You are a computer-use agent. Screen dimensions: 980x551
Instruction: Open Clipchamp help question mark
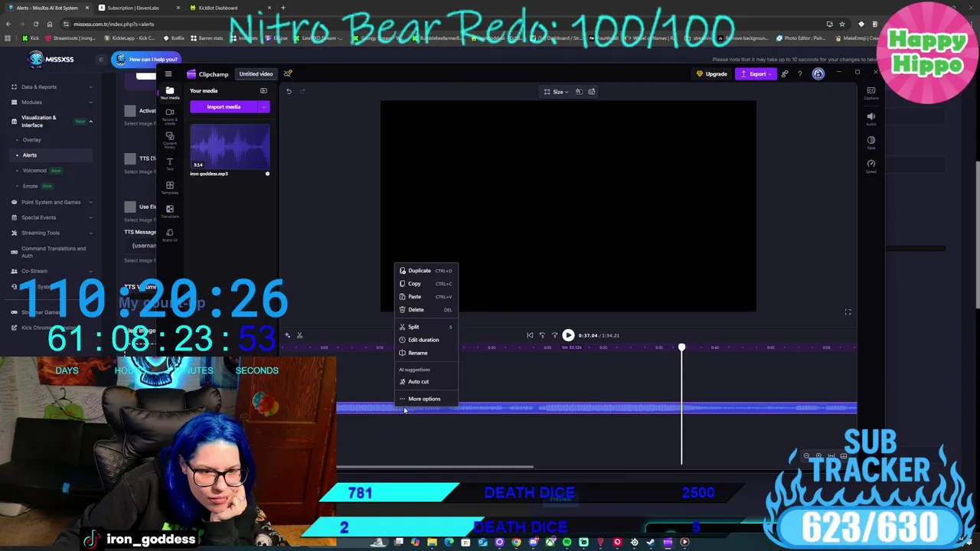800,74
